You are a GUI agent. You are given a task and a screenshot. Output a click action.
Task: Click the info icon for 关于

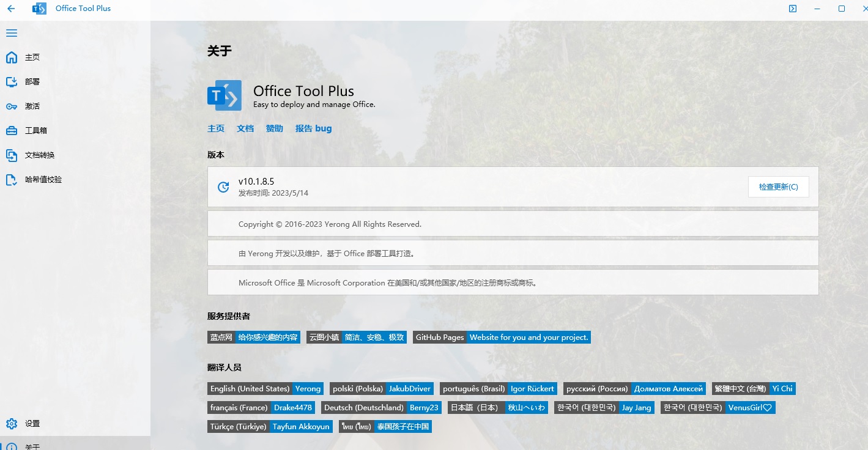click(12, 447)
